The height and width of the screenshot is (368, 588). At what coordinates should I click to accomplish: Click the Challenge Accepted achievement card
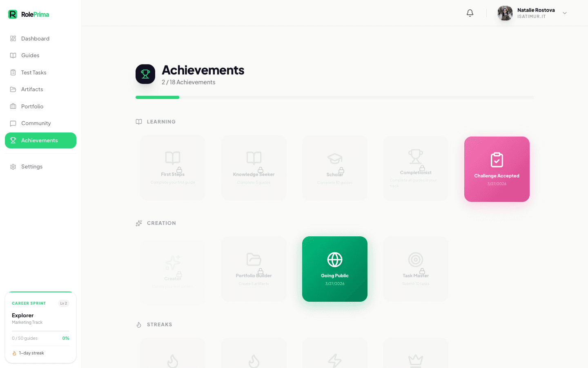[x=497, y=169]
